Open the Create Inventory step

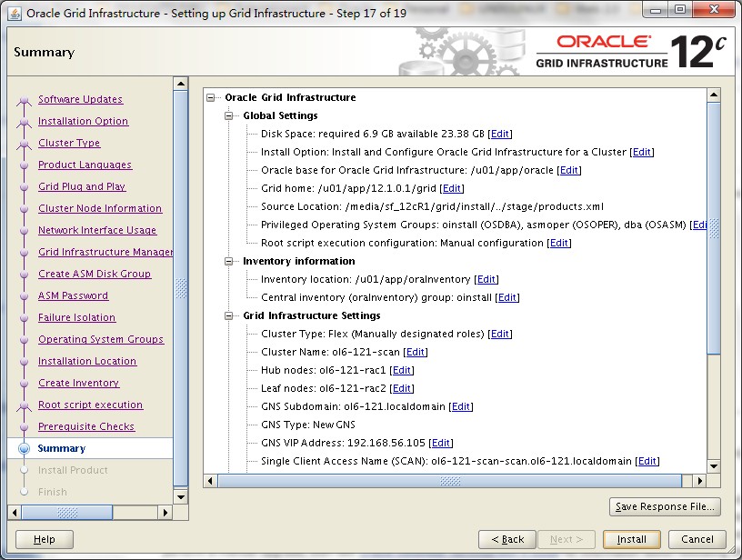point(78,383)
